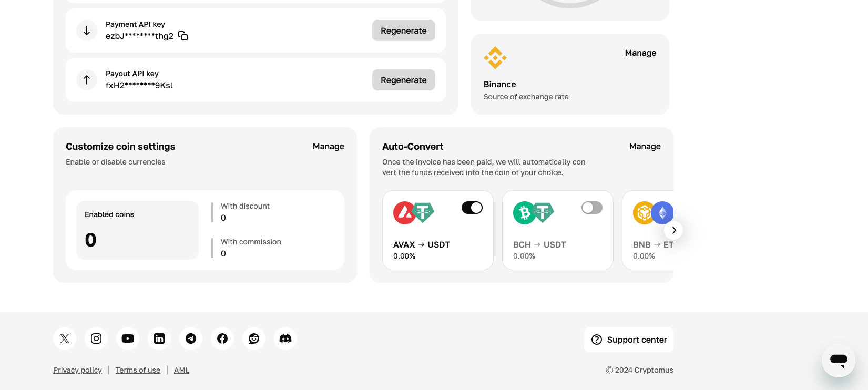The image size is (868, 390).
Task: Open the Telegram social link
Action: 191,338
